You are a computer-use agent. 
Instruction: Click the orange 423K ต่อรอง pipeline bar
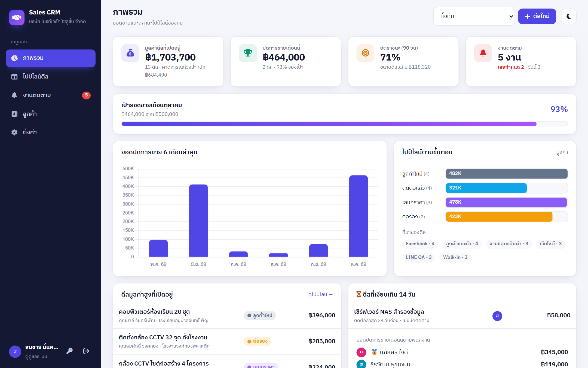click(x=499, y=217)
